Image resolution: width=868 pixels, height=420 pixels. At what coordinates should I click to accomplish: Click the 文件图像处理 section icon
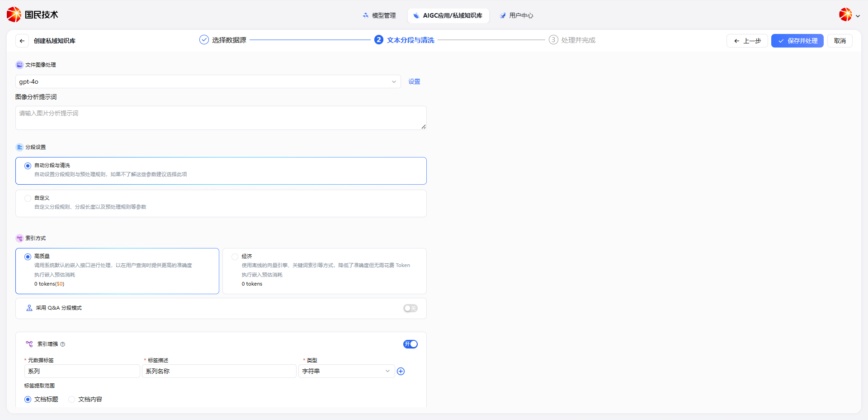coord(19,65)
